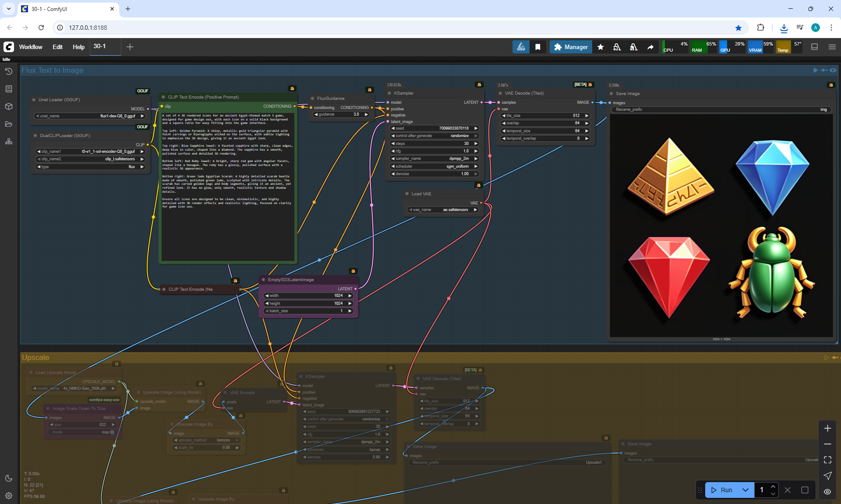Open the queue history sidebar panel
This screenshot has height=504, width=841.
pyautogui.click(x=8, y=71)
